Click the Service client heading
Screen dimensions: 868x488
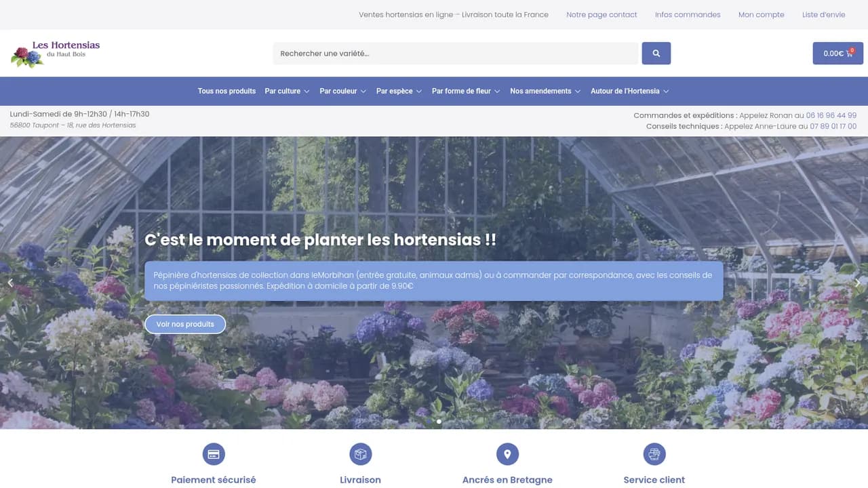(x=654, y=480)
